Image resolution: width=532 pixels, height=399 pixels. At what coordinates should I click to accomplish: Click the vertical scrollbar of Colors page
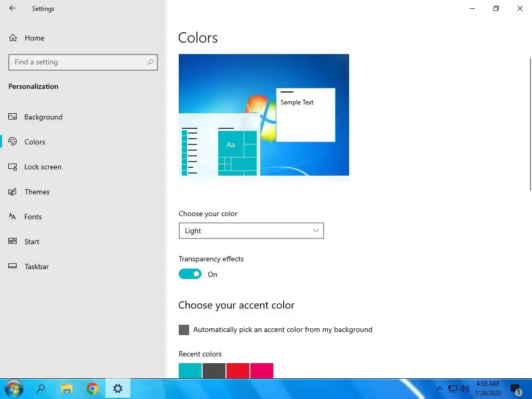coord(530,124)
